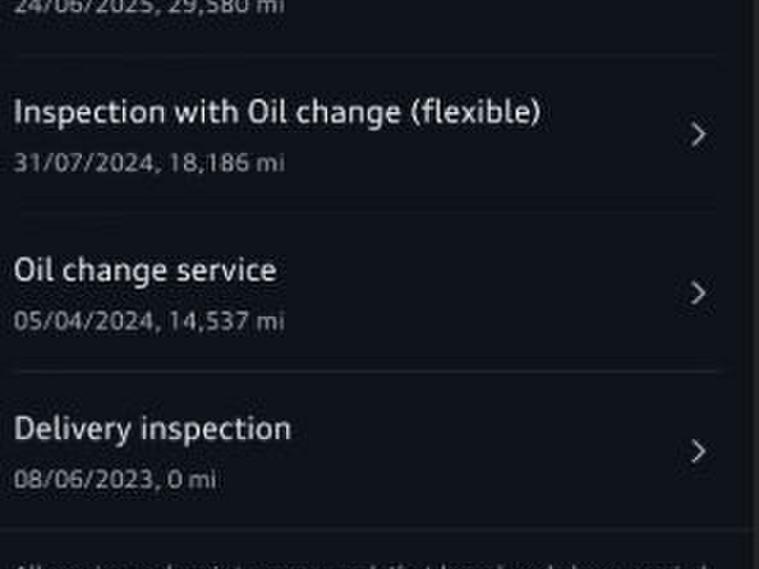Image resolution: width=759 pixels, height=569 pixels.
Task: Click the 31/07/2024 service date
Action: 83,162
